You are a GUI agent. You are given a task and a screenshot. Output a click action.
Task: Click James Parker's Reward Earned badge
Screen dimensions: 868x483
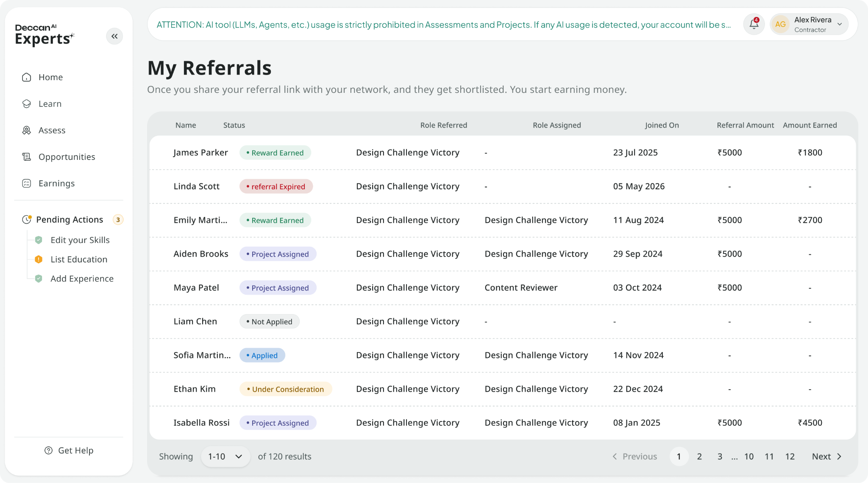275,153
